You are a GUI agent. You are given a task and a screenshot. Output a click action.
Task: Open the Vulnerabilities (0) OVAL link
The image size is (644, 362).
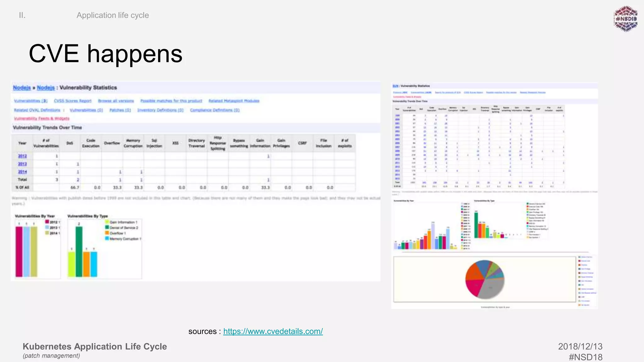(x=86, y=110)
